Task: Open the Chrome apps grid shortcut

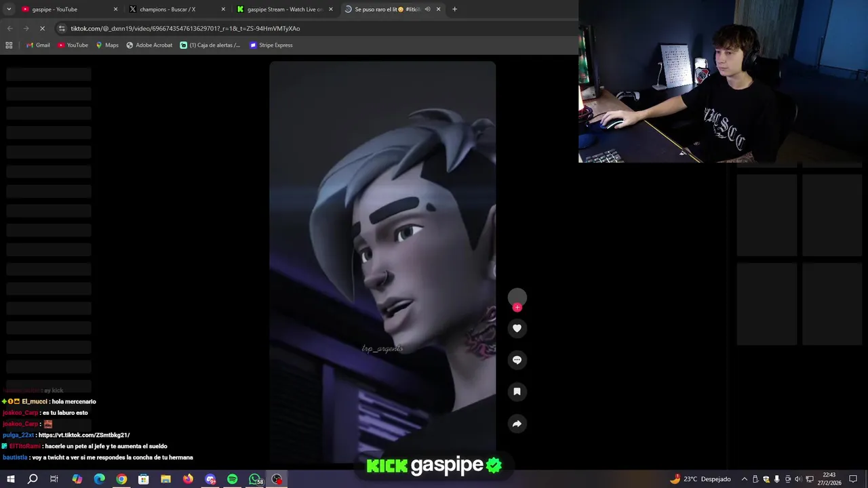Action: (x=9, y=45)
